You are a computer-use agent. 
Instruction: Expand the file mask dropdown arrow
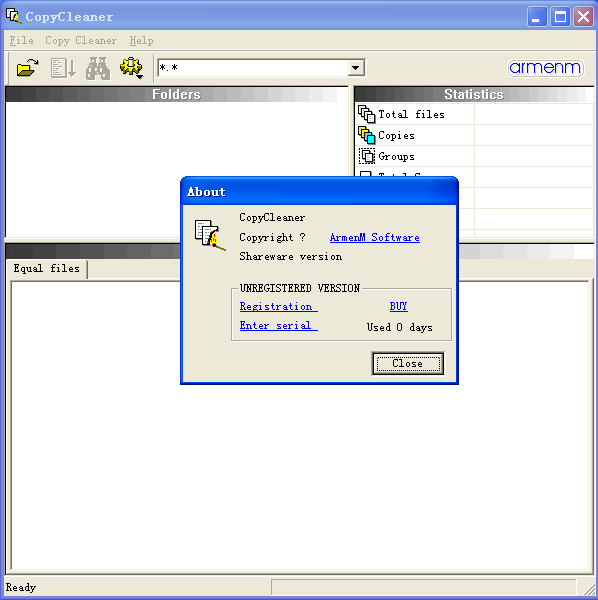pyautogui.click(x=356, y=68)
